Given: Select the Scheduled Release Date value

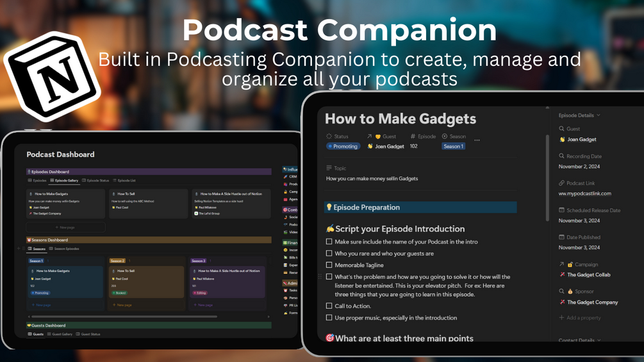Looking at the screenshot, I should (x=579, y=221).
